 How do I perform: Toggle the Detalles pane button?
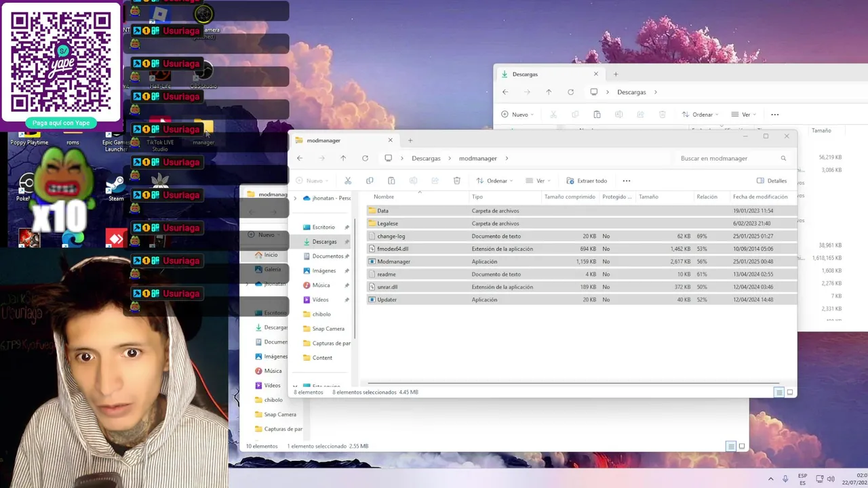[x=772, y=181]
